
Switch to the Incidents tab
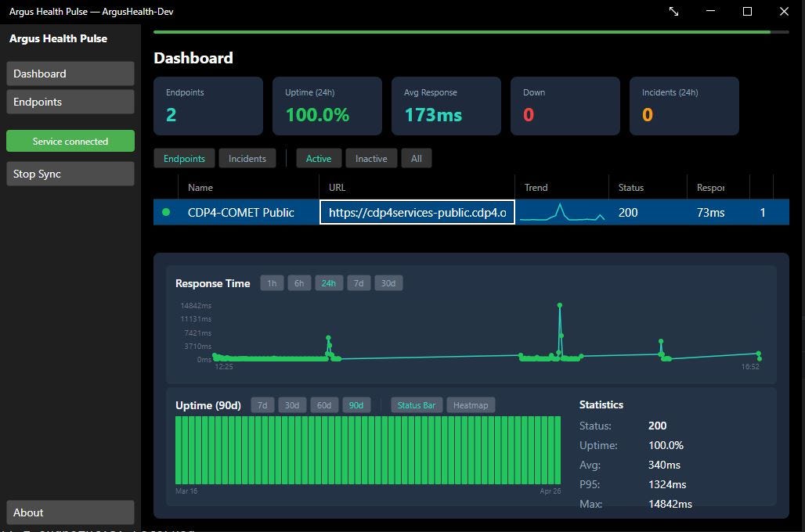(247, 159)
